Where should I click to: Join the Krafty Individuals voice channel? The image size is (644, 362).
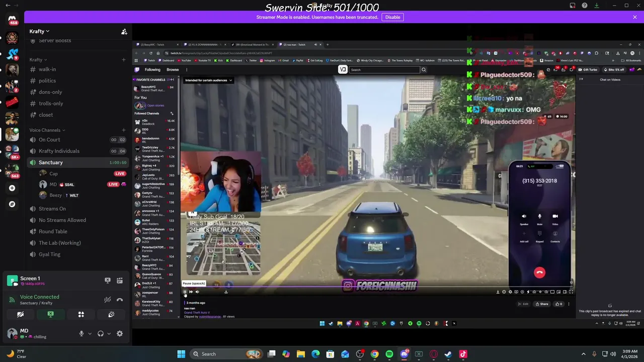click(78, 151)
